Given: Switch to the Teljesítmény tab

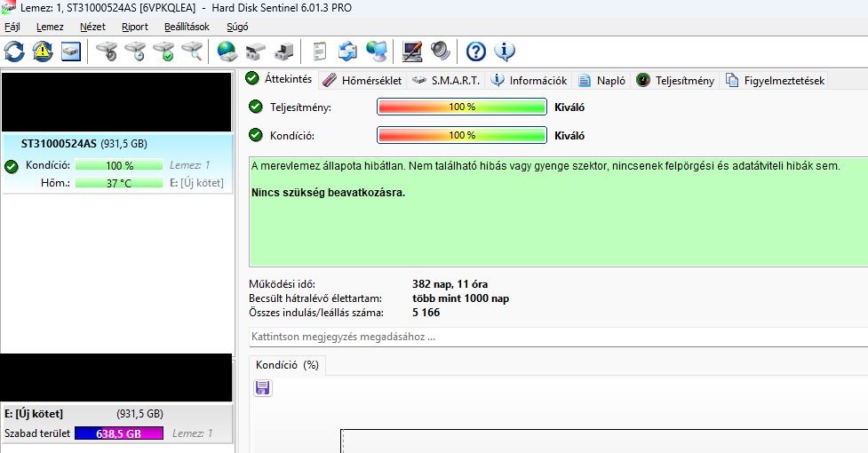Looking at the screenshot, I should coord(675,80).
